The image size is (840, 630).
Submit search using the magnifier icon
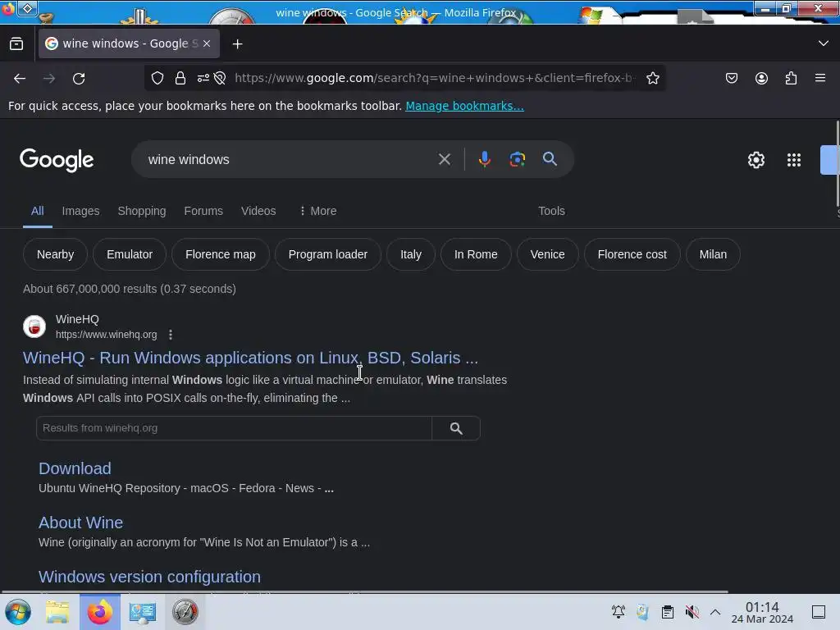tap(550, 159)
